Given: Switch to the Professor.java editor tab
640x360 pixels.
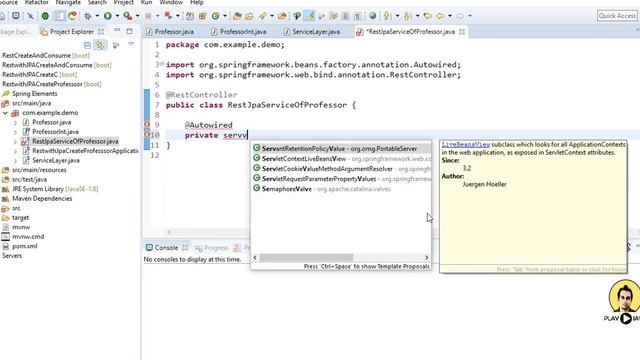Looking at the screenshot, I should [x=171, y=31].
